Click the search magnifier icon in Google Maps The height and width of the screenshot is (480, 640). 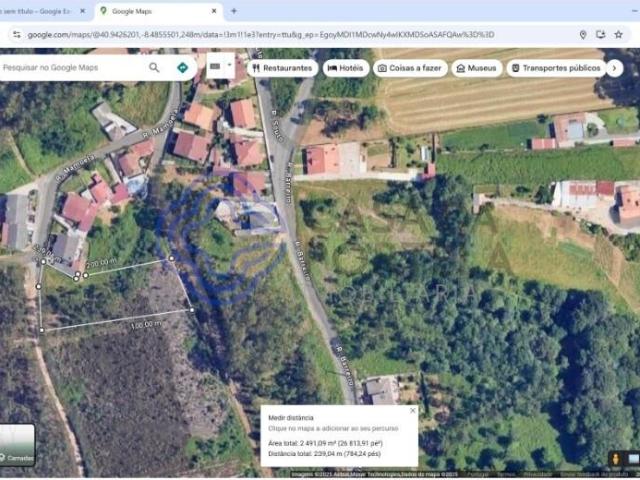click(154, 67)
